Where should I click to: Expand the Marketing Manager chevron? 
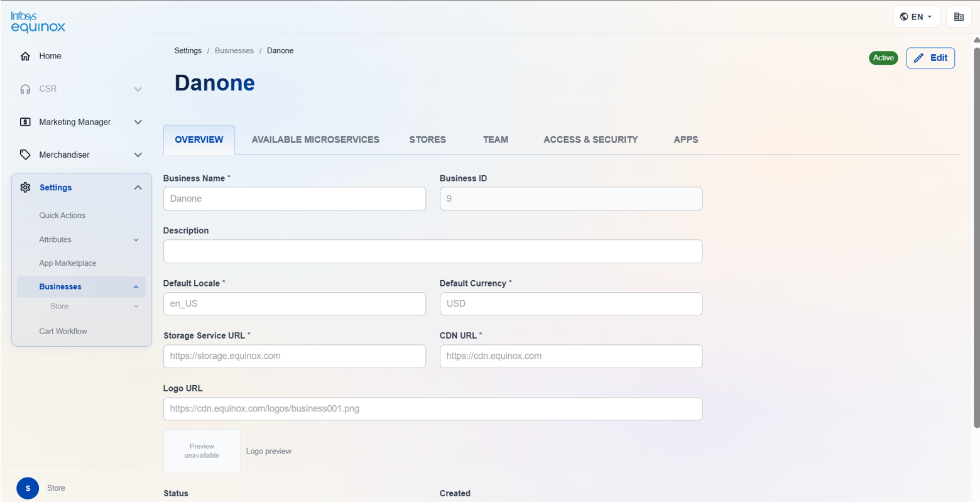click(138, 122)
